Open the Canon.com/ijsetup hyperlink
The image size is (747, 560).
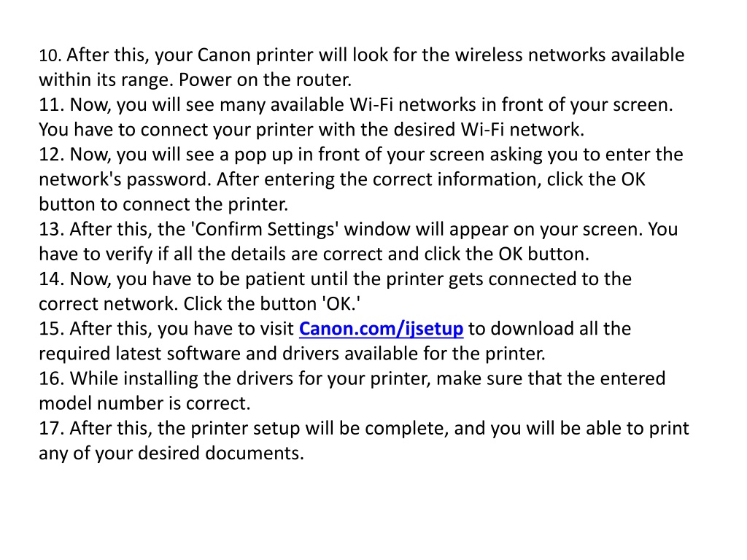coord(381,329)
